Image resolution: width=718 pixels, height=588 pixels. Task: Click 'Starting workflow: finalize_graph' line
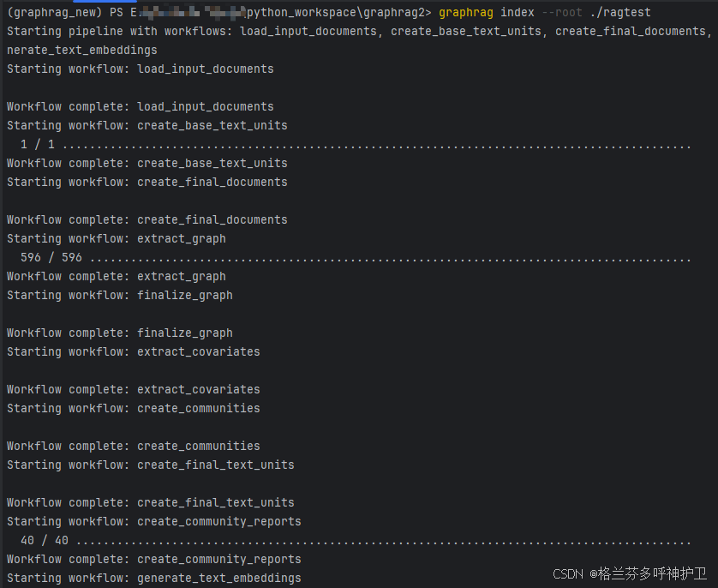[x=119, y=296]
